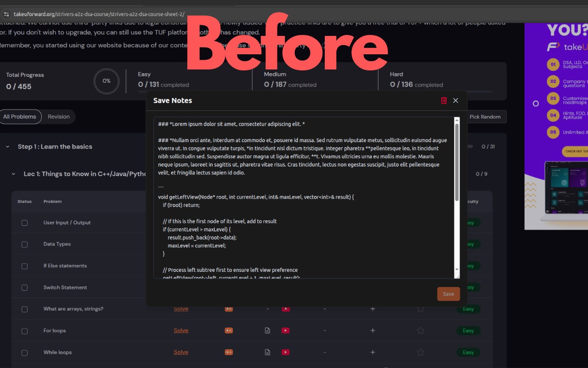The height and width of the screenshot is (368, 588).
Task: Open the article document icon for While loops
Action: pos(267,352)
